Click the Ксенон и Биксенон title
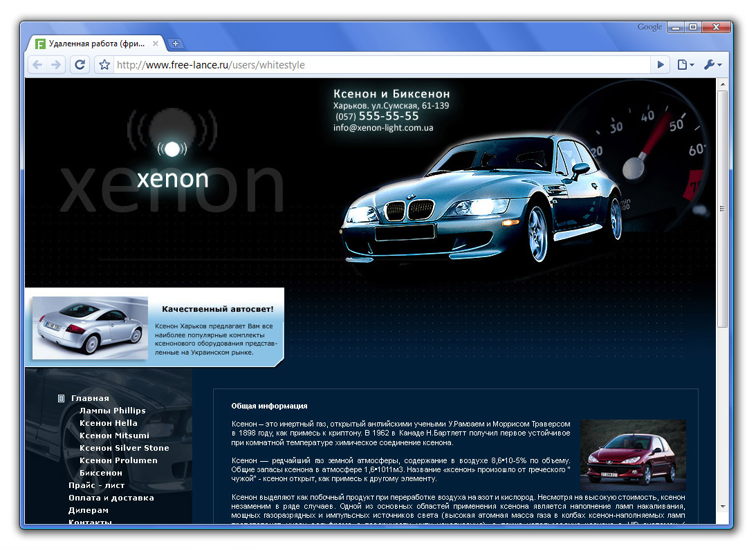The image size is (756, 553). click(391, 94)
